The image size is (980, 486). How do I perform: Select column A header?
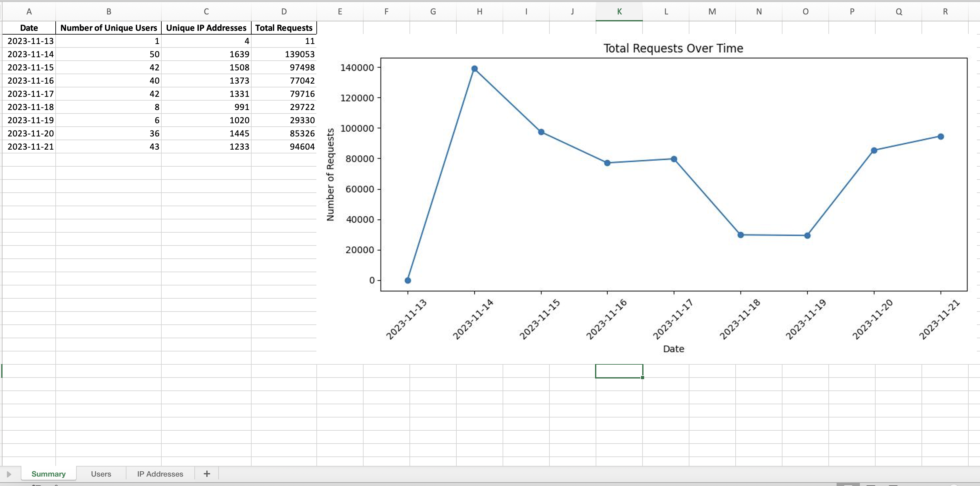click(x=29, y=11)
